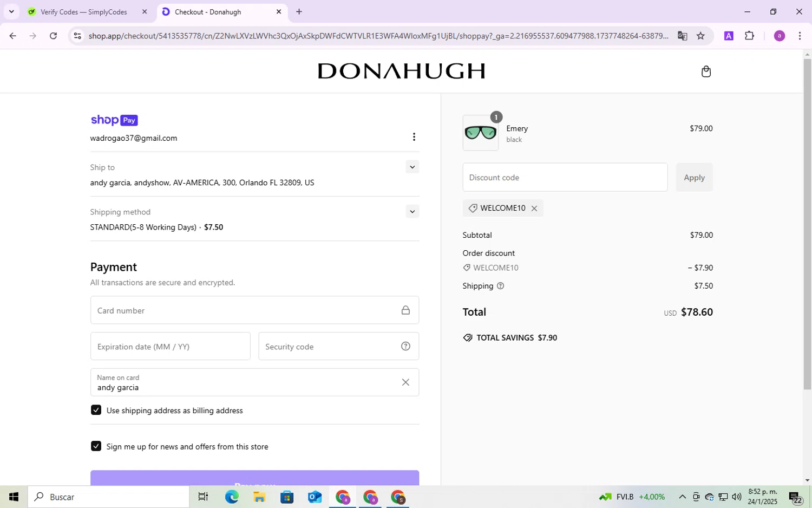Toggle Sign me up for news checkbox
This screenshot has height=508, width=812.
(x=96, y=446)
